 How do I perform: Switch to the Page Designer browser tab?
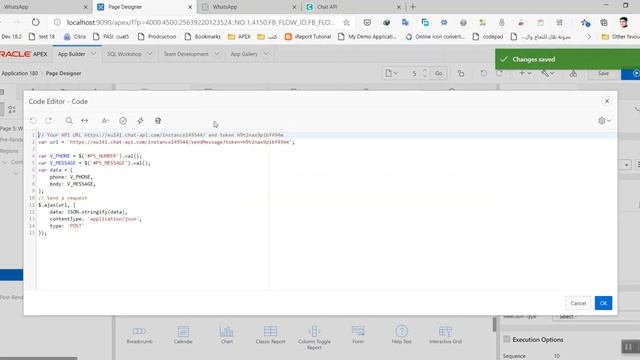tap(144, 7)
